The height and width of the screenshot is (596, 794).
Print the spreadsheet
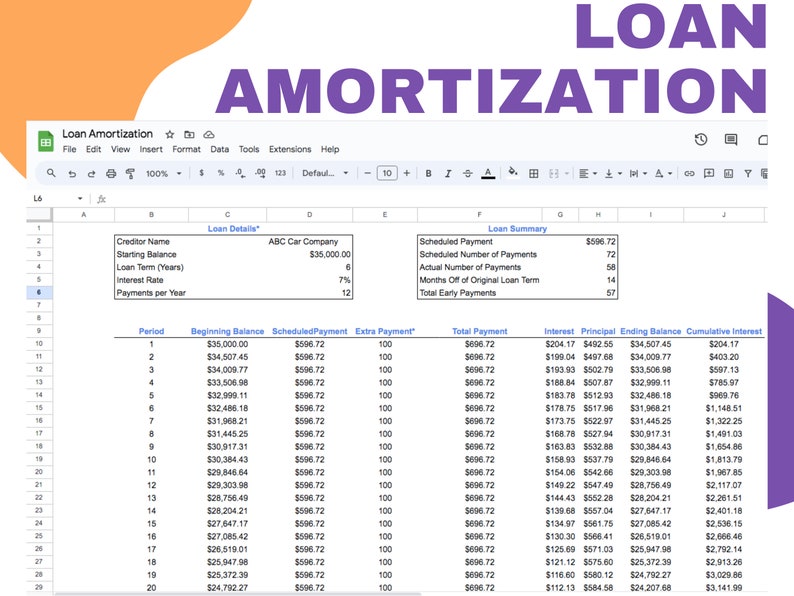coord(111,174)
